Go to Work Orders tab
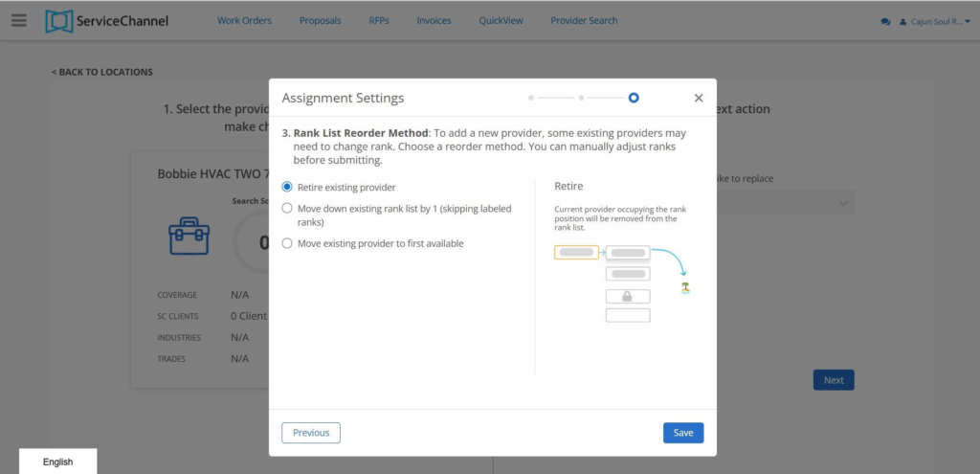Screen dimensions: 980x474 pyautogui.click(x=244, y=21)
